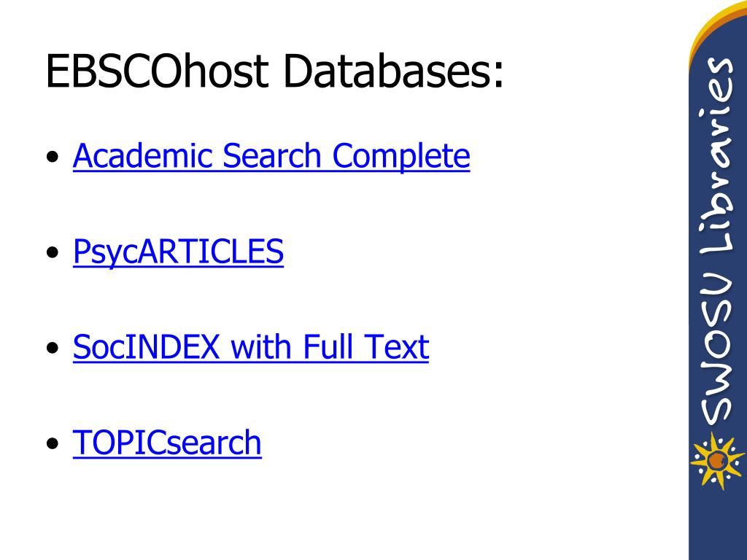
Task: Open the PsycARTICLES database link
Action: click(178, 252)
